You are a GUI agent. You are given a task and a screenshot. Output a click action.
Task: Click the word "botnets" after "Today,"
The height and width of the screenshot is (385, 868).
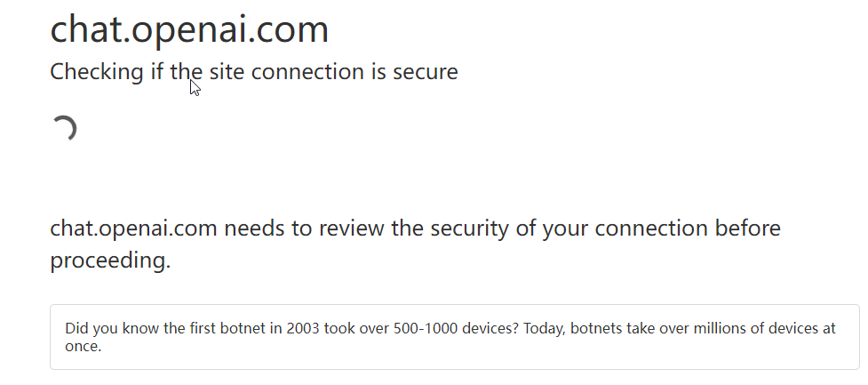tap(596, 329)
